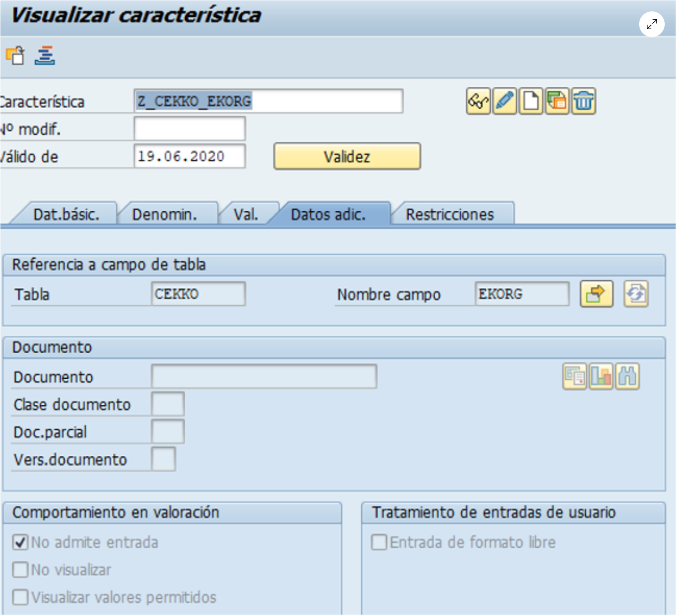The image size is (677, 616).
Task: Switch to the Dat.básic. tab
Action: [x=66, y=214]
